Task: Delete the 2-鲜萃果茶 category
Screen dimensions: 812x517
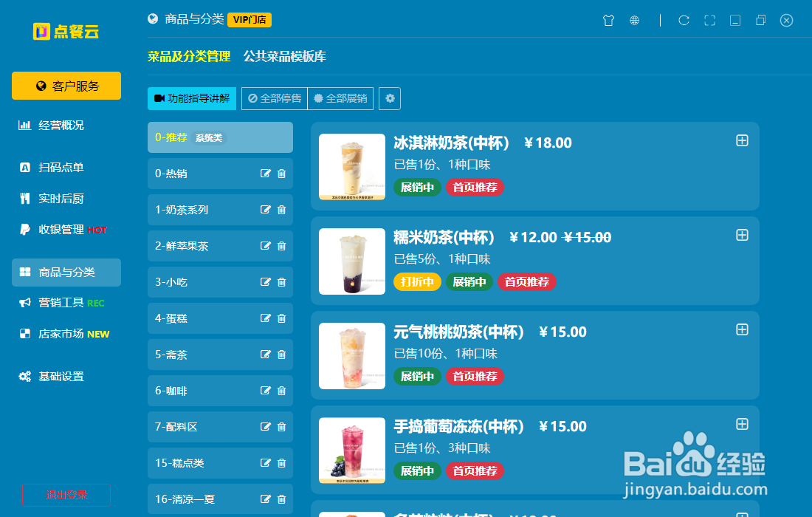Action: [x=282, y=246]
